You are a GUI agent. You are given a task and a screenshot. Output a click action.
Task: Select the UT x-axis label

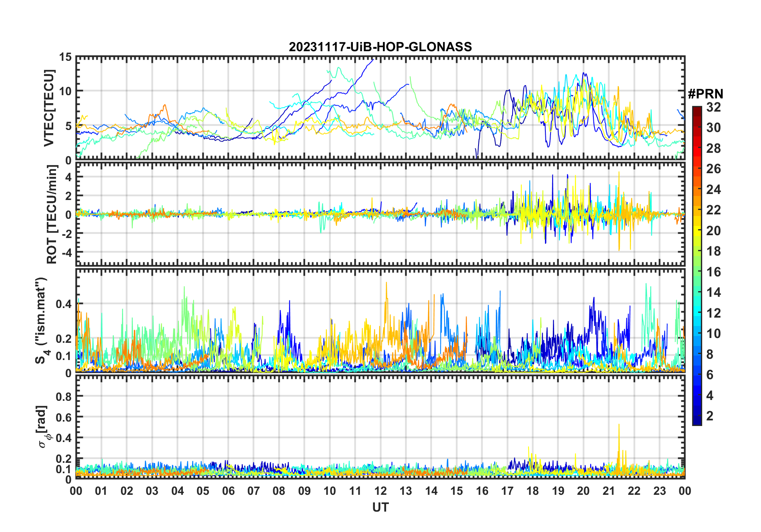click(x=380, y=508)
